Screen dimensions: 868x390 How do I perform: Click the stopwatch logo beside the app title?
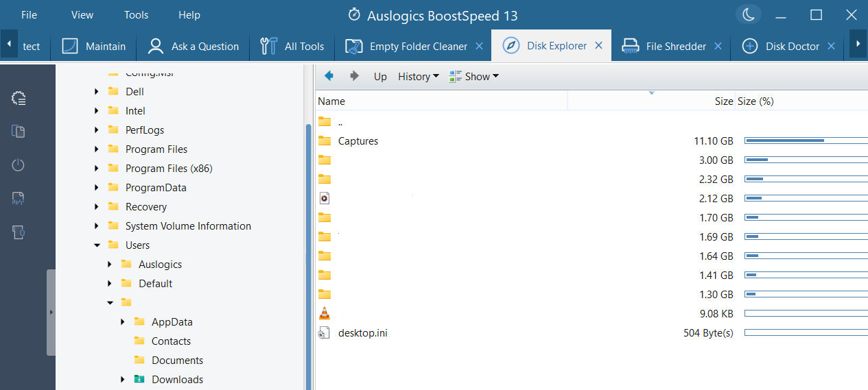tap(354, 14)
